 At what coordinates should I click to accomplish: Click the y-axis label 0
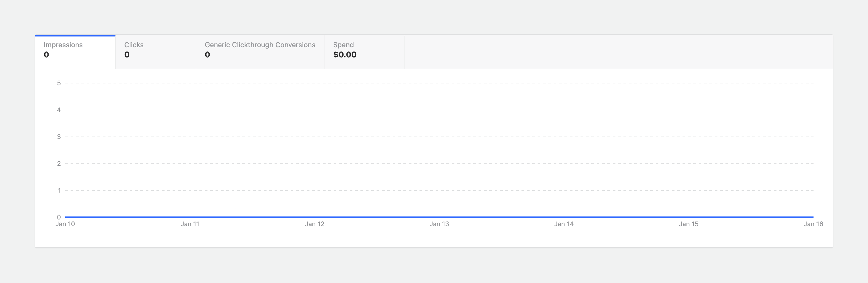[59, 217]
